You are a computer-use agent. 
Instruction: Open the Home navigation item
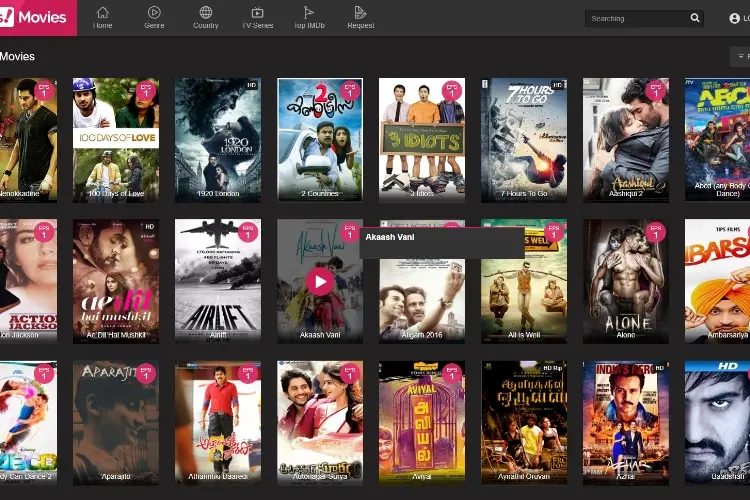tap(102, 18)
